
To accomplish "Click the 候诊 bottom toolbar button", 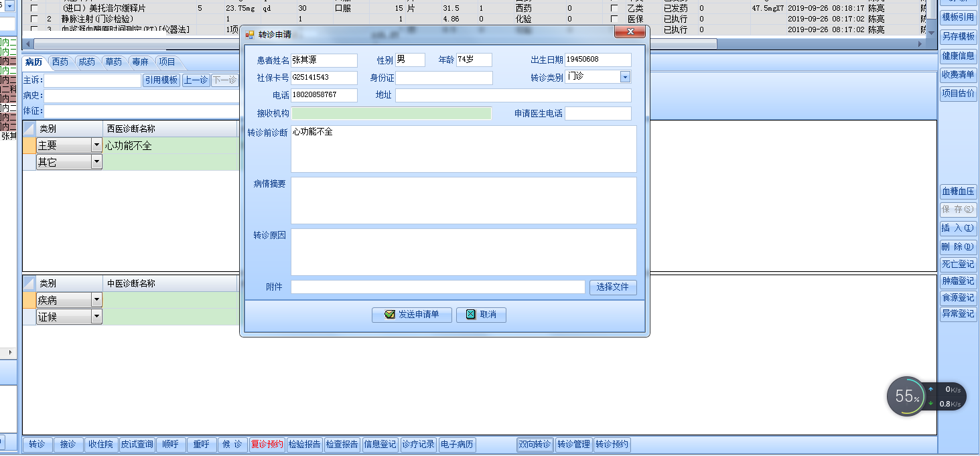I will pos(232,445).
